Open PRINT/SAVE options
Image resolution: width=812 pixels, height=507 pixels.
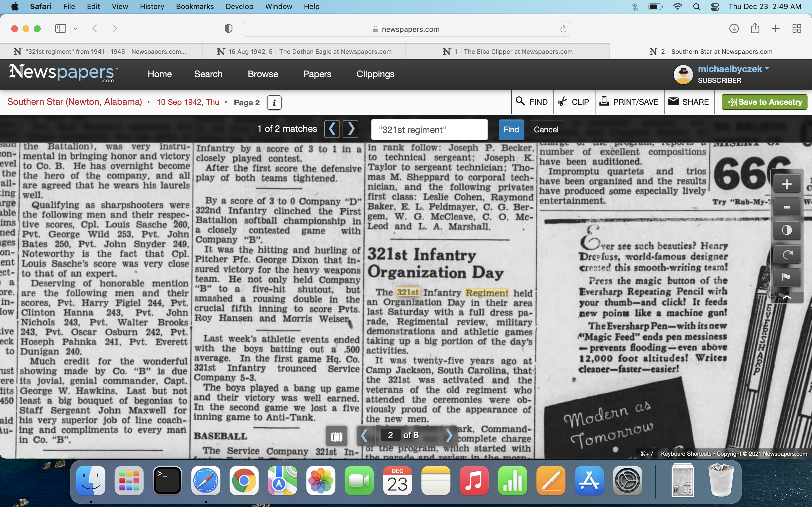[630, 102]
